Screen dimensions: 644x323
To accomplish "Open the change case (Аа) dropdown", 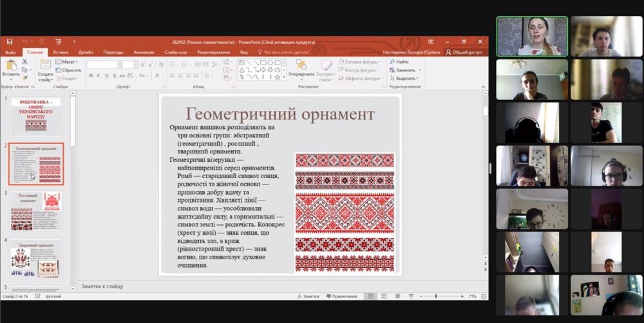I will click(142, 75).
